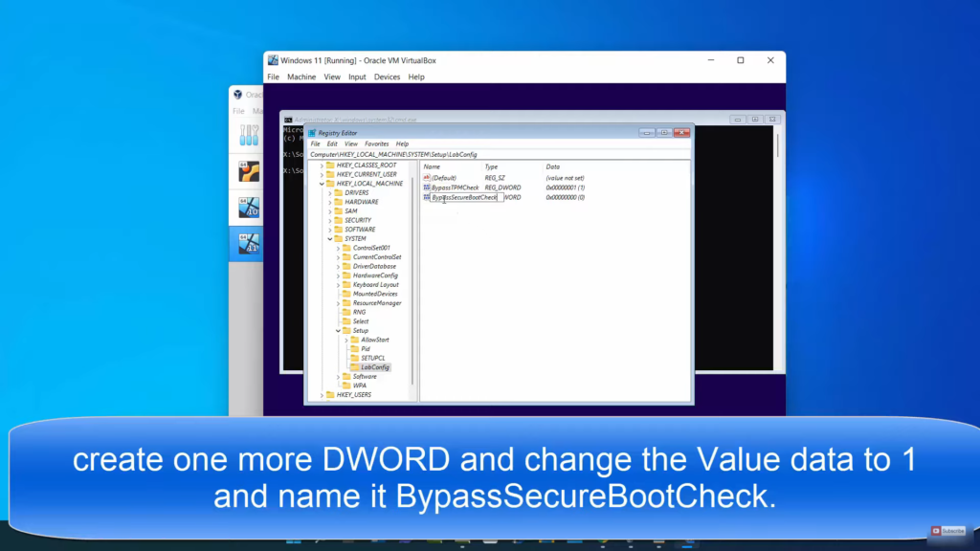Select the Windows 11 VM icon in VirtualBox Manager
The height and width of the screenshot is (551, 980).
coord(249,245)
